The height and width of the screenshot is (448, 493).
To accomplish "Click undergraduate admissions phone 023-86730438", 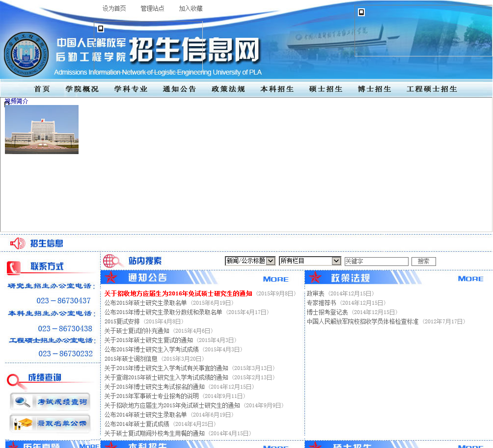I will click(x=65, y=329).
